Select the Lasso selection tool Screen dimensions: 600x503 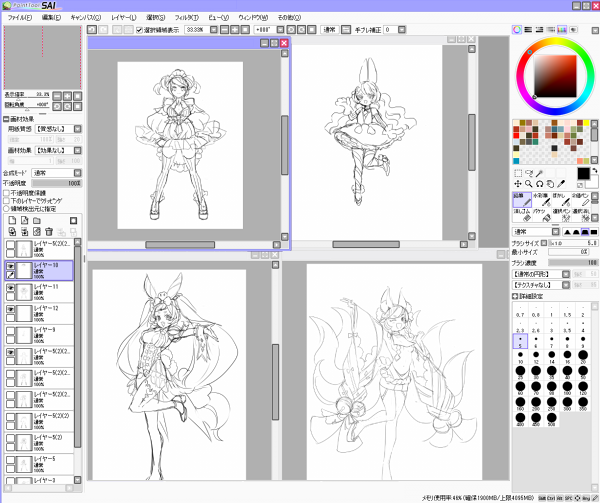coord(529,173)
